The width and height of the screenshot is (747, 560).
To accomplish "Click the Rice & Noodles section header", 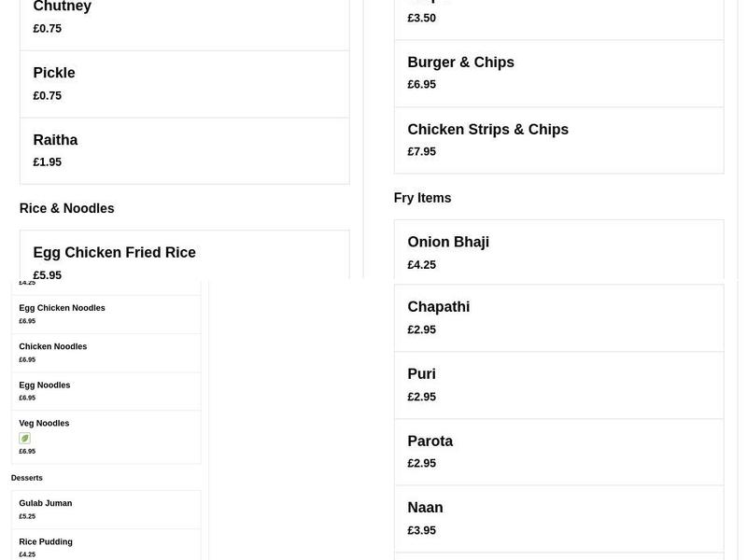I will point(66,208).
